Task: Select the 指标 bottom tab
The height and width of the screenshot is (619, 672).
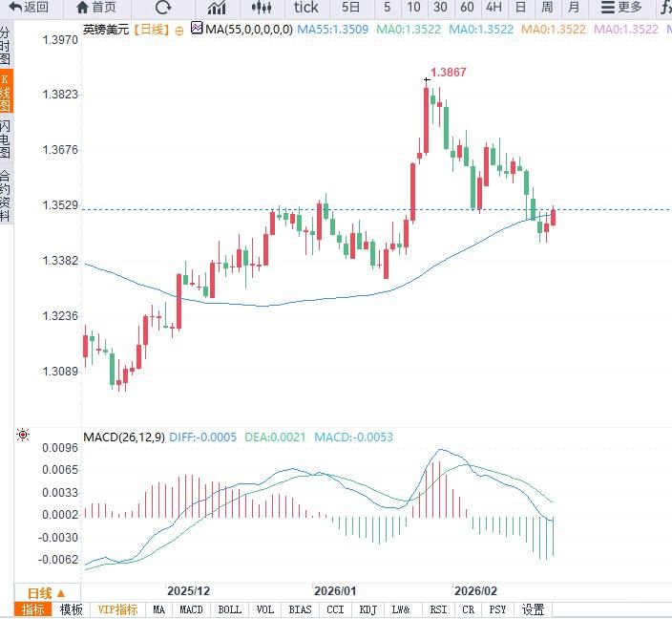Action: 32,609
